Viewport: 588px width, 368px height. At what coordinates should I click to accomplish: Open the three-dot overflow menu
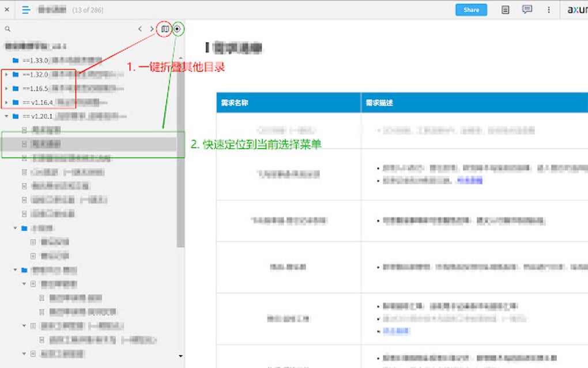click(x=548, y=9)
